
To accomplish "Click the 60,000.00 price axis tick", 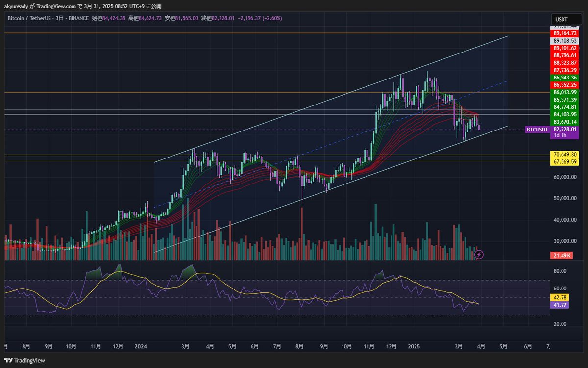I will pyautogui.click(x=564, y=177).
